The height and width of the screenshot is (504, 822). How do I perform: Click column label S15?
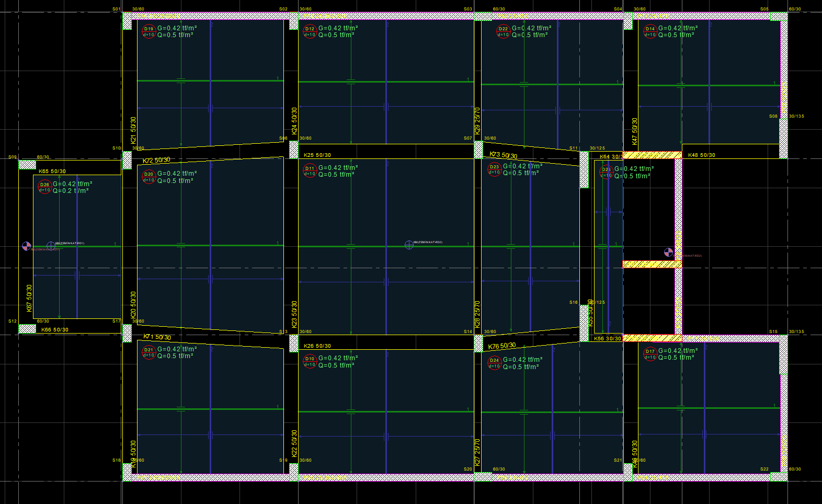click(773, 332)
